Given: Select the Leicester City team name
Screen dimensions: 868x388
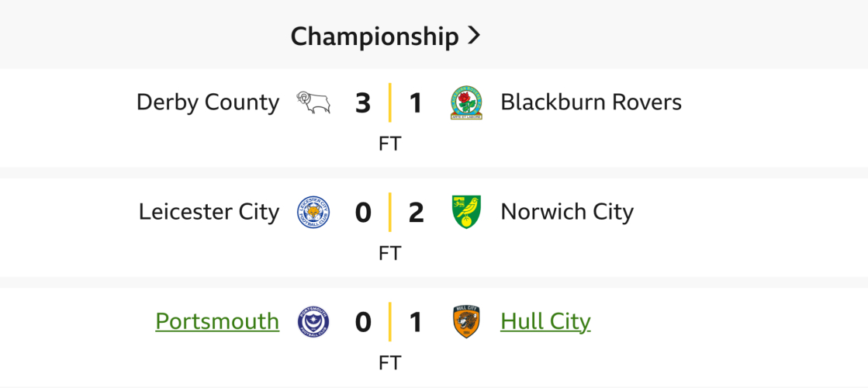Looking at the screenshot, I should click(x=209, y=212).
